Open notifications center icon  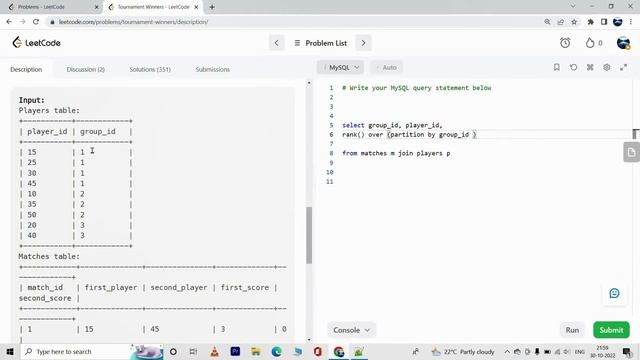[x=627, y=351]
